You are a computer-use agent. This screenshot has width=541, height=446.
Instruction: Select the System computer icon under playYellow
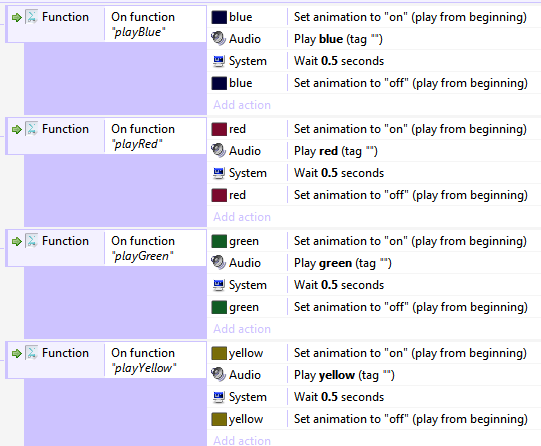coord(219,397)
